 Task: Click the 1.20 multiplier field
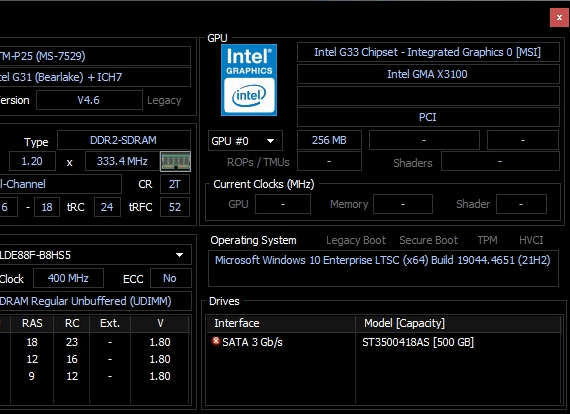click(32, 161)
